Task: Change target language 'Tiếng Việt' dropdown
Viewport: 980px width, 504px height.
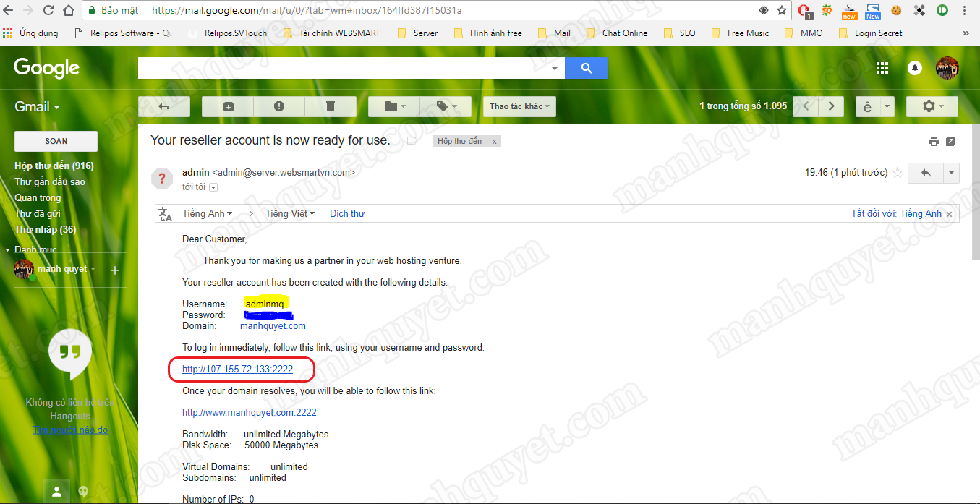Action: click(x=290, y=213)
